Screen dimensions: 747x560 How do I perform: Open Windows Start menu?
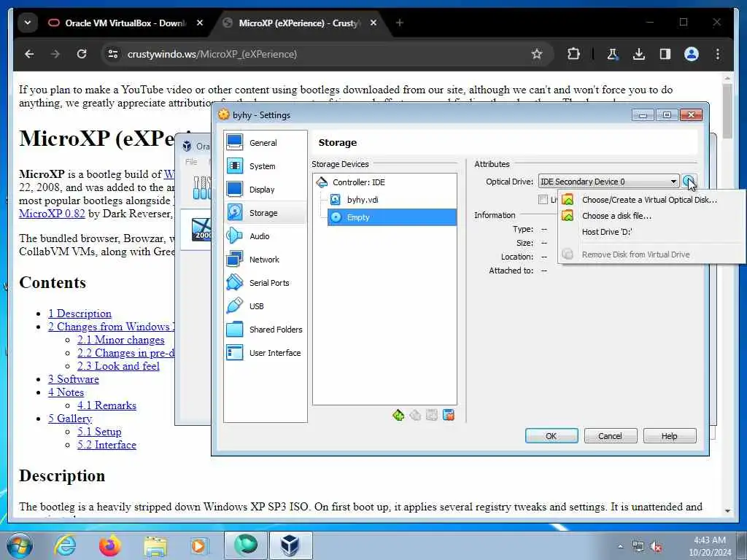[x=20, y=545]
